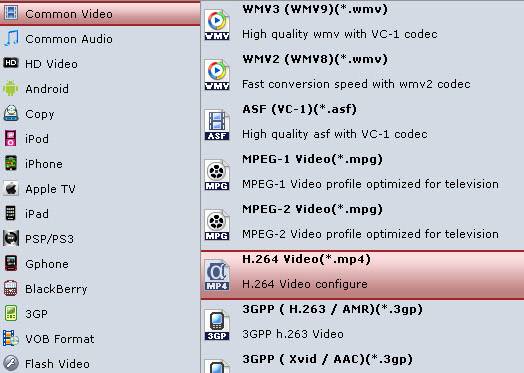Screen dimensions: 524x373
Task: Click the green 3GP category icon
Action: click(x=10, y=313)
